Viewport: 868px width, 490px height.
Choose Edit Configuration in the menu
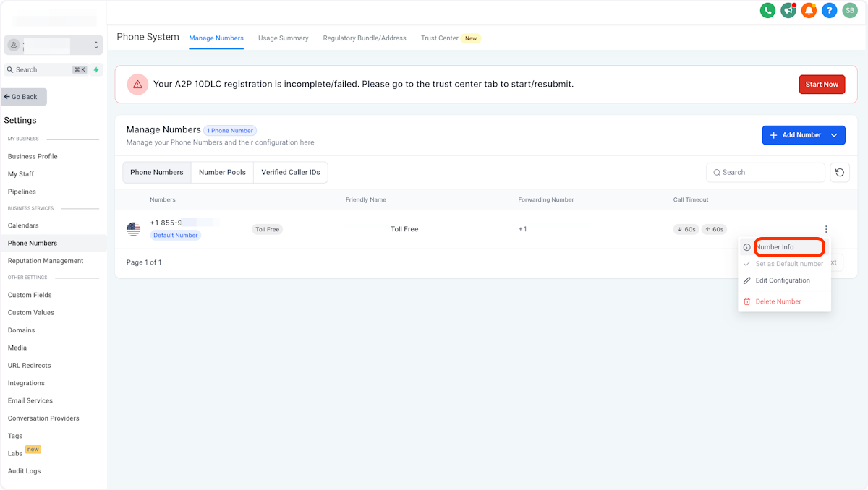(x=783, y=280)
